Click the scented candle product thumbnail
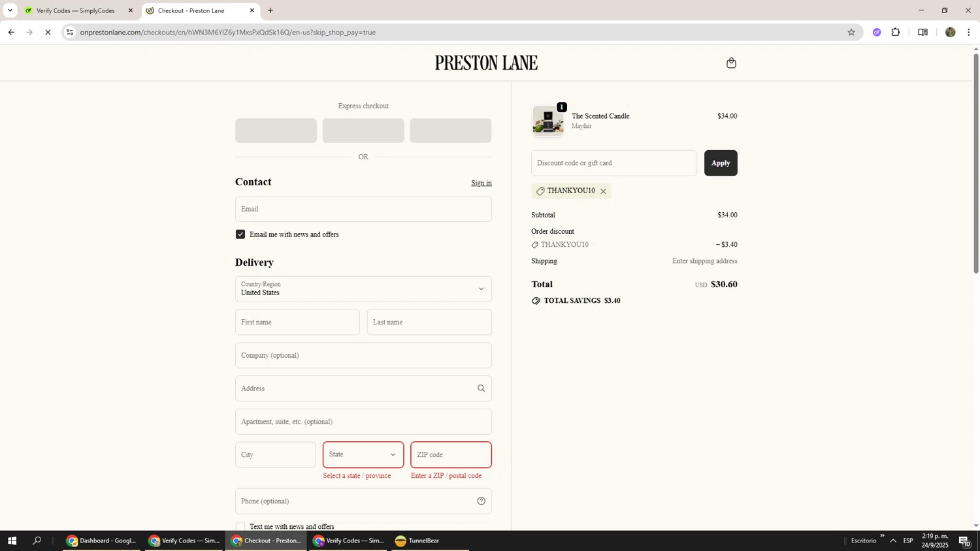The width and height of the screenshot is (980, 551). (548, 121)
